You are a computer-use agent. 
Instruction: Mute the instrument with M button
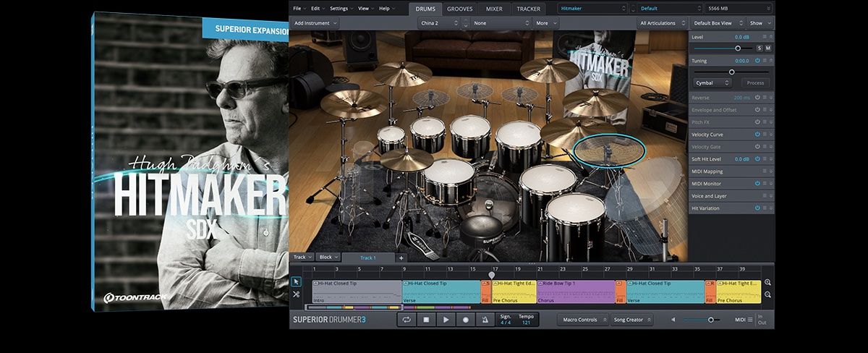(767, 48)
